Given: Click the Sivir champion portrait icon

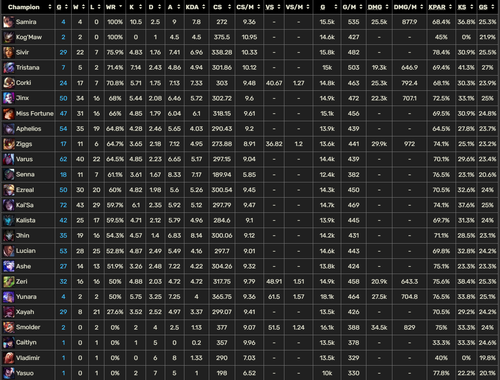Looking at the screenshot, I should click(8, 52).
